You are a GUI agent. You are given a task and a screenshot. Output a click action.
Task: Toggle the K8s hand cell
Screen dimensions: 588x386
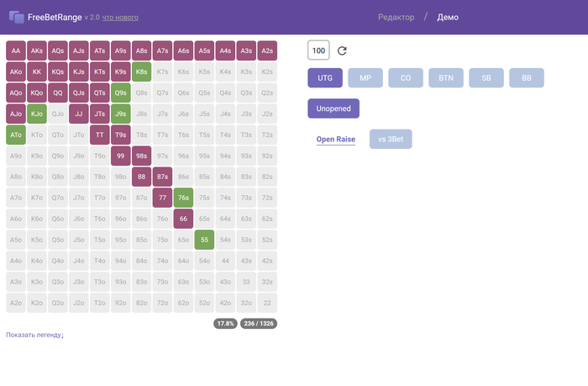(142, 71)
